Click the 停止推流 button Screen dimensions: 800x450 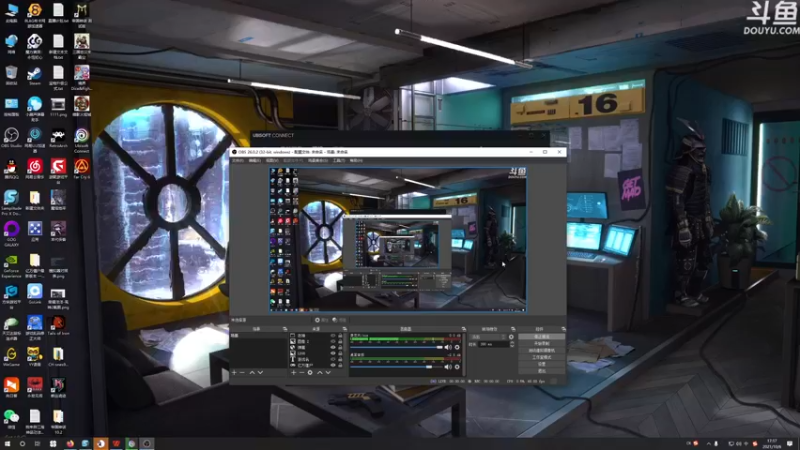(541, 337)
